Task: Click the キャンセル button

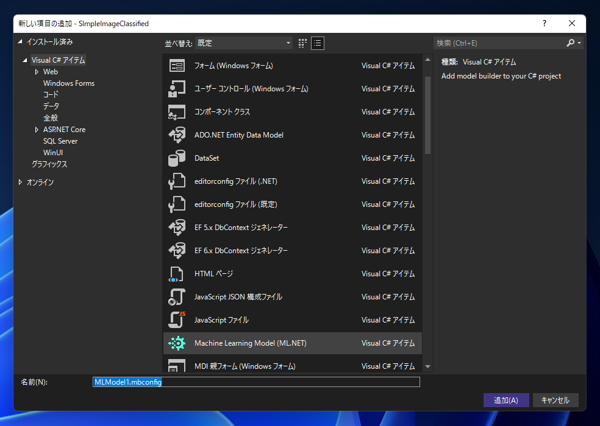Action: click(555, 400)
